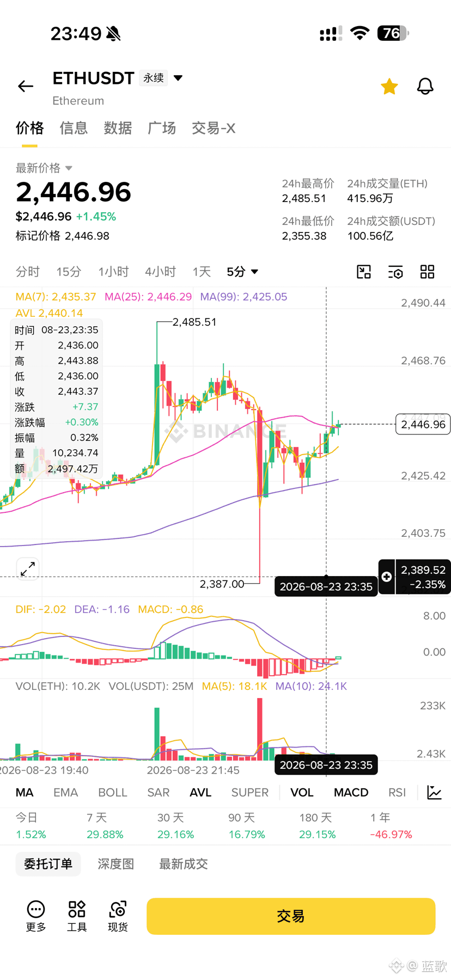
Task: Switch to the 价格 tab
Action: pyautogui.click(x=29, y=128)
